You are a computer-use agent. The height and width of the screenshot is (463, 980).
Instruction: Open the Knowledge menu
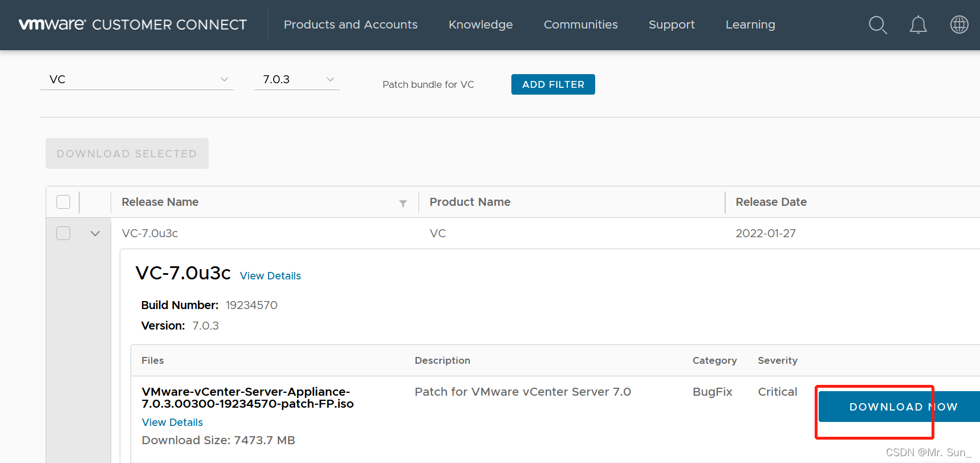point(481,25)
